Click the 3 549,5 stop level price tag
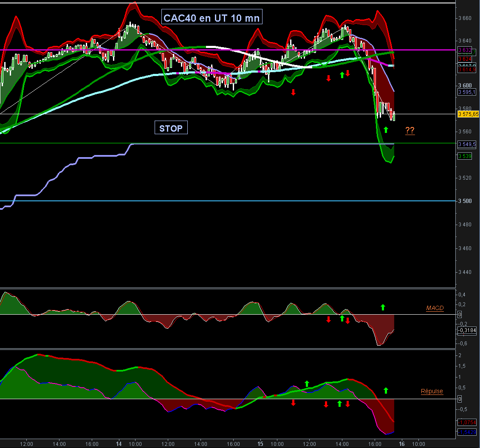Screen dimensions: 480x448 click(x=467, y=144)
